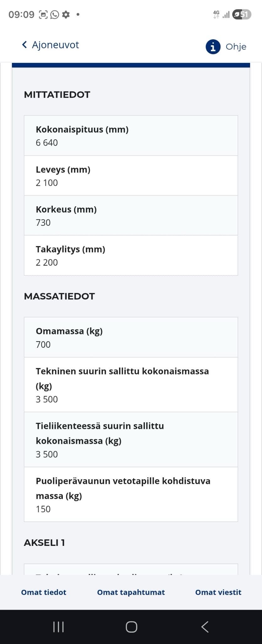This screenshot has width=262, height=644.
Task: Tap the clock showing 09:09
Action: tap(23, 14)
